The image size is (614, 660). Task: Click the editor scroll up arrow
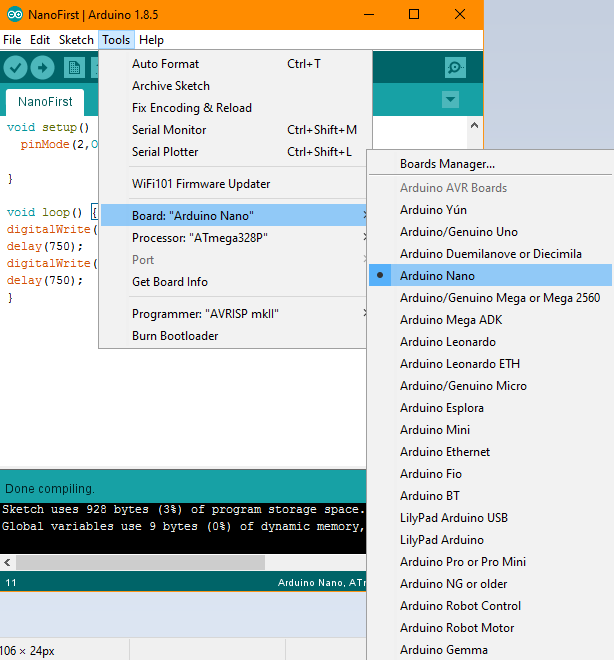474,125
